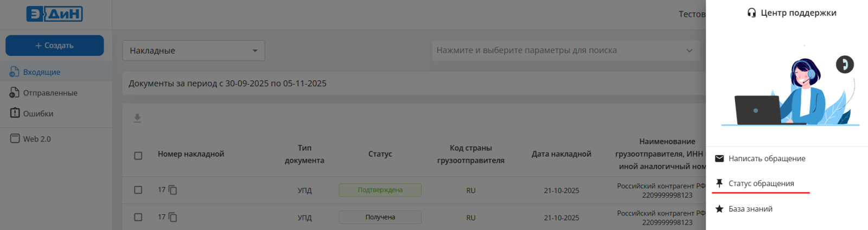
Task: Click the star icon for knowledge base
Action: [x=719, y=209]
